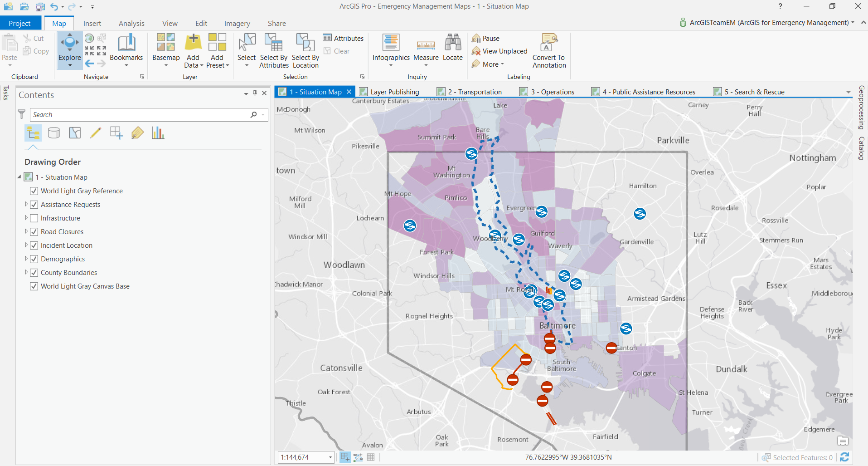868x466 pixels.
Task: Toggle Assistance Requests layer visibility
Action: pos(34,205)
